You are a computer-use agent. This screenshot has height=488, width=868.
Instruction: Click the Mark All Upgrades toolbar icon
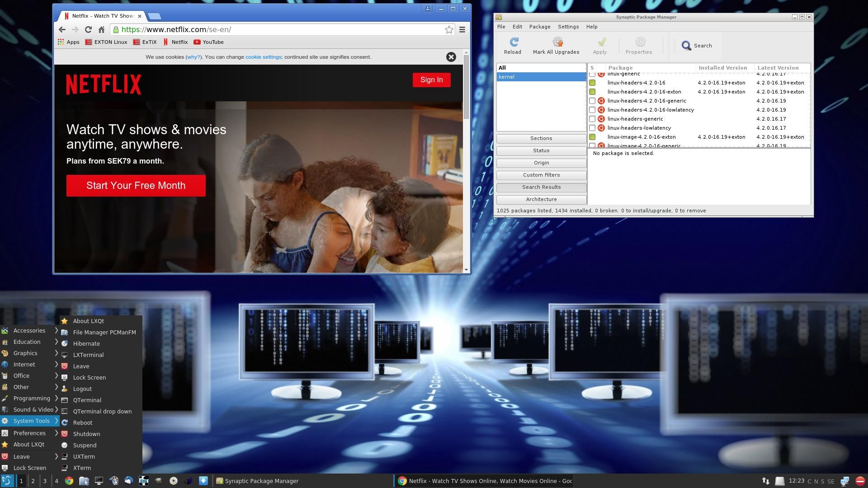point(557,42)
